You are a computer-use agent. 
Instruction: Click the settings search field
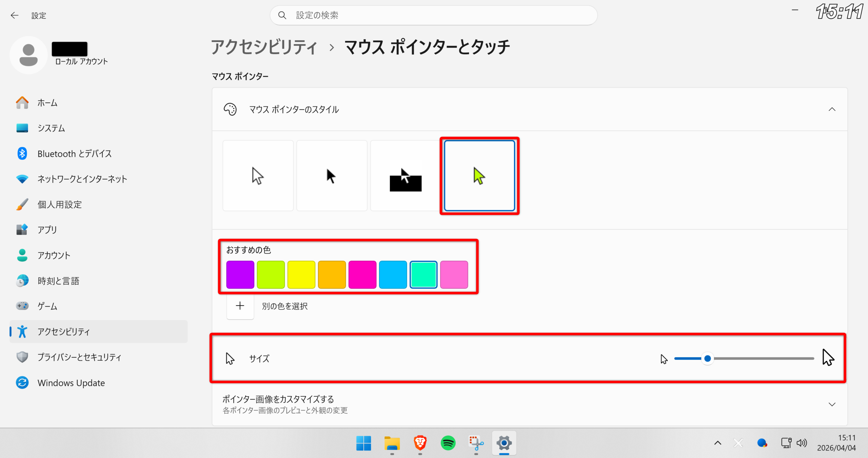pyautogui.click(x=433, y=15)
